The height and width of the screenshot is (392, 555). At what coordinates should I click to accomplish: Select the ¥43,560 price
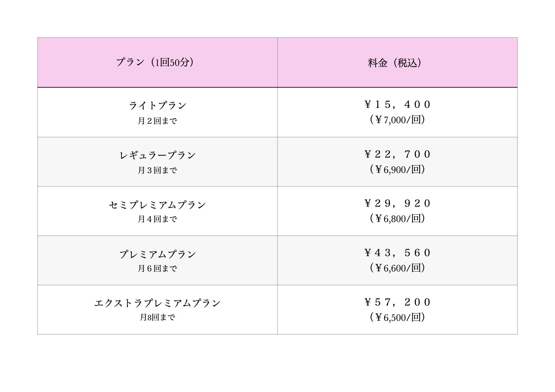click(397, 253)
